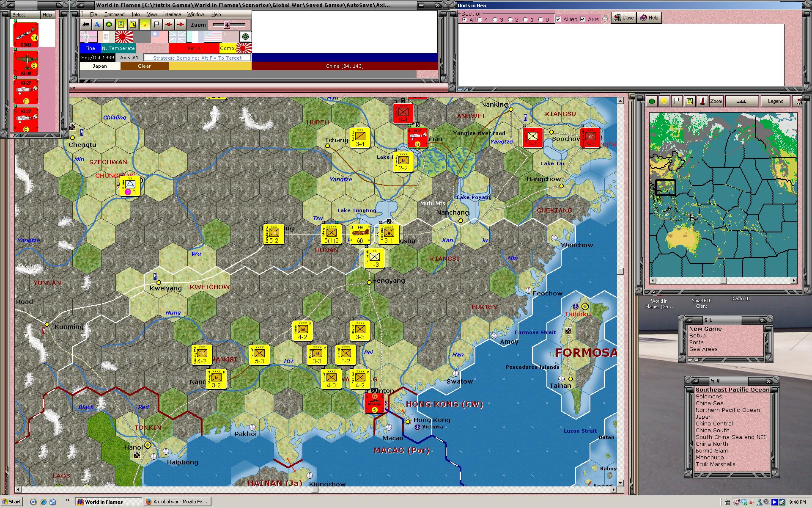Toggle the yellow 7-4 unit counter icon

tap(121, 25)
